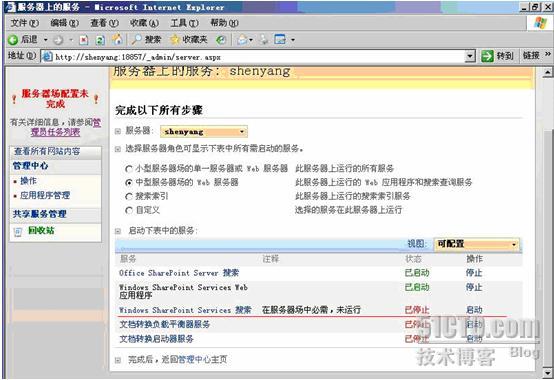Open the address bar dropdown arrow
This screenshot has width=554, height=380.
470,56
